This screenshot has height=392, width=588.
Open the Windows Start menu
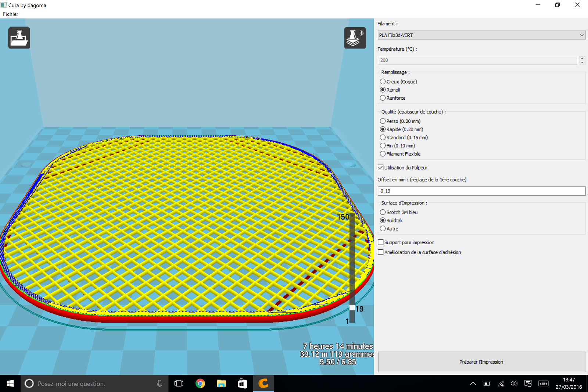pyautogui.click(x=10, y=384)
